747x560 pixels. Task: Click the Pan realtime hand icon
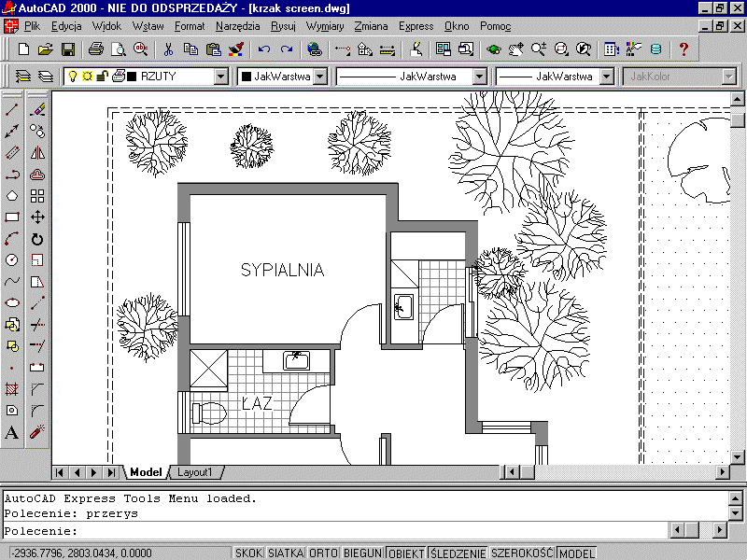[516, 49]
